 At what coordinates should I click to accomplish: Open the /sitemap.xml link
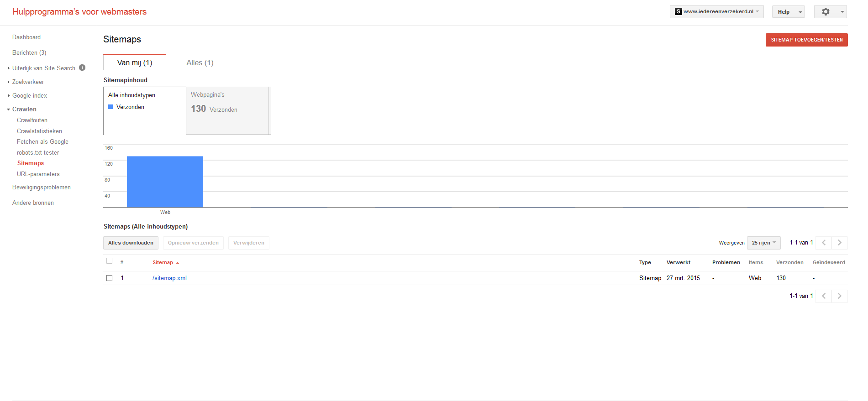(169, 278)
